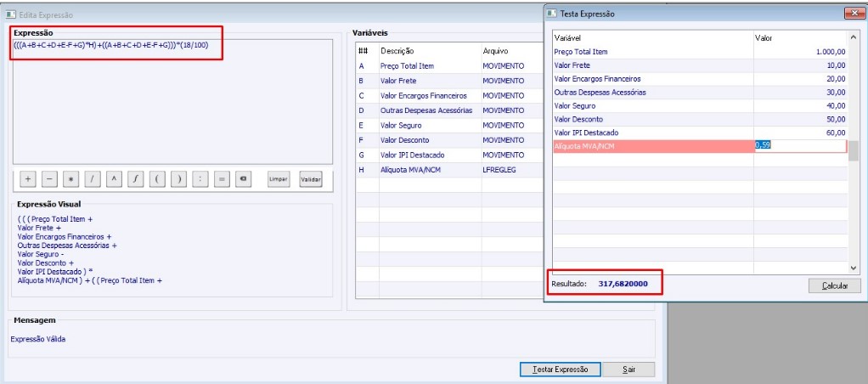Select variable row G Valor IPI Destacado
Image resolution: width=868 pixels, height=384 pixels.
click(448, 155)
